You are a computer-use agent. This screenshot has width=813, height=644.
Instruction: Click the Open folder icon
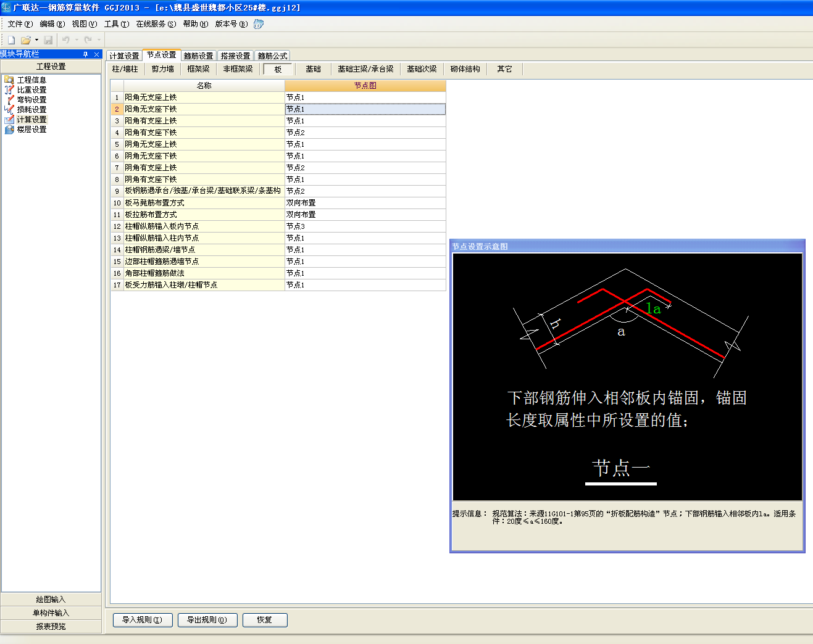pyautogui.click(x=26, y=40)
